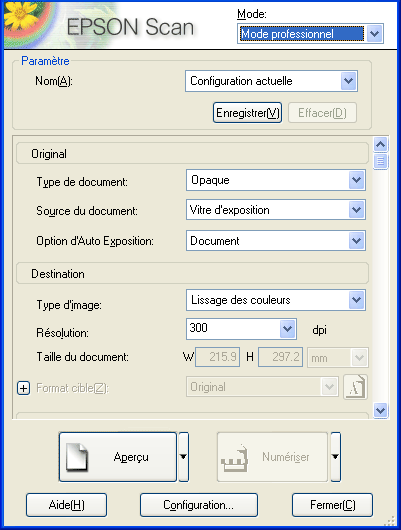Screen dimensions: 401x530
Task: Open the Nom Configuration actuelle dropdown
Action: 271,81
